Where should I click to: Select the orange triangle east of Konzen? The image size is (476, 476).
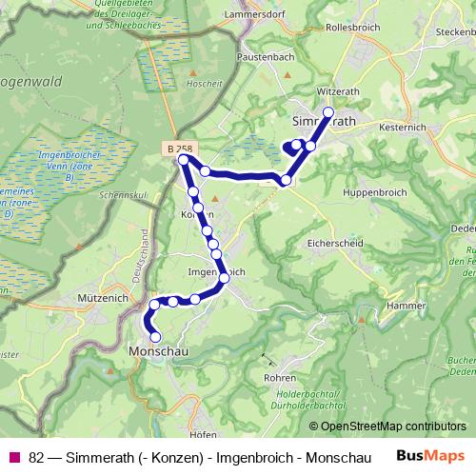[215, 199]
